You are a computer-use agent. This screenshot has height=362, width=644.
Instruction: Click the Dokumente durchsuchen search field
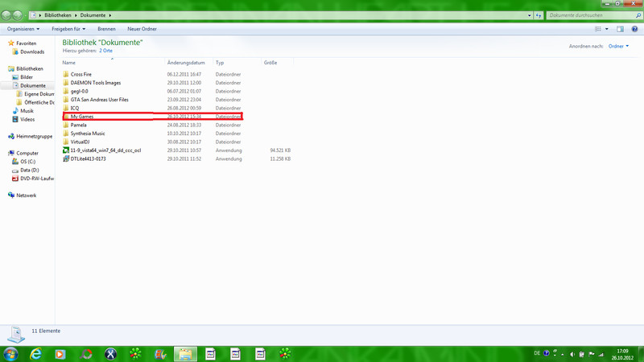590,15
